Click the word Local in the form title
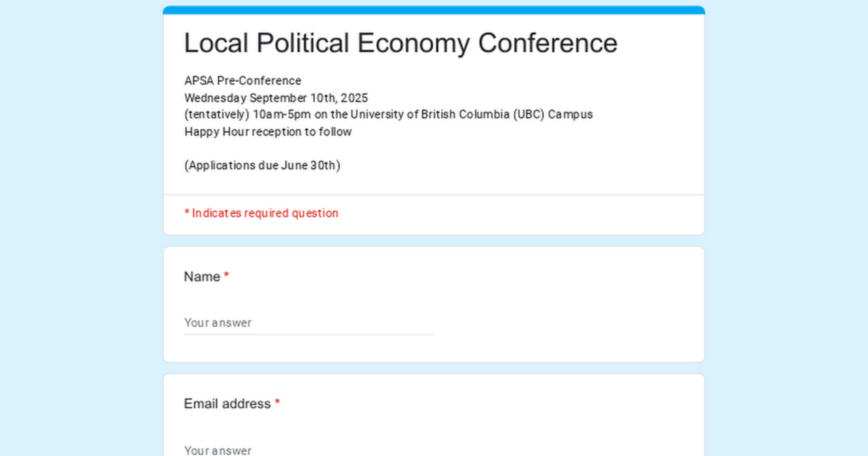This screenshot has width=868, height=456. click(x=216, y=43)
